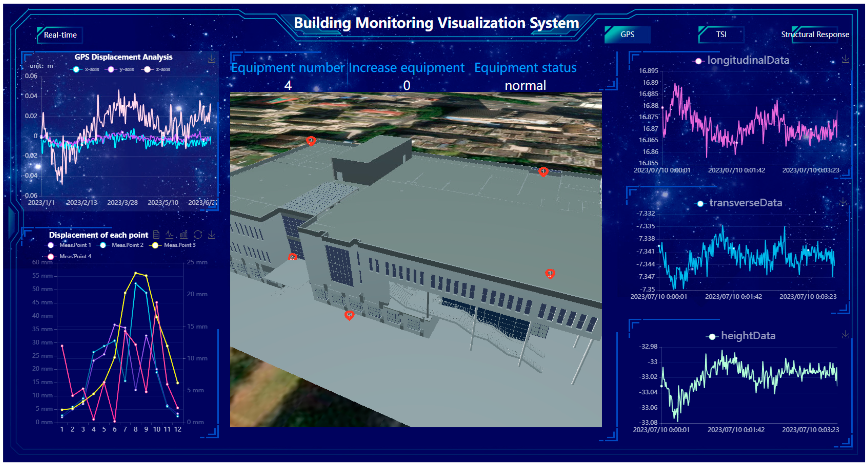This screenshot has width=868, height=466.
Task: Save heightData chart as image
Action: coord(845,334)
